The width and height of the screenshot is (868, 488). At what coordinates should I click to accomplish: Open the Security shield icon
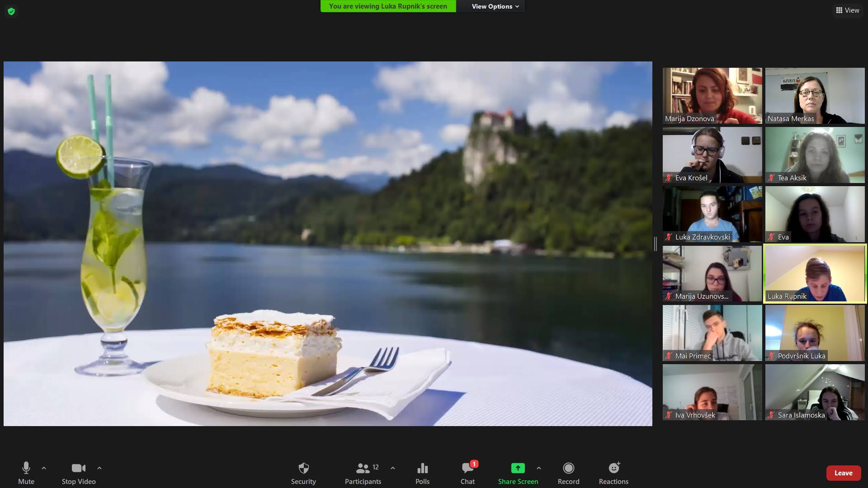303,468
